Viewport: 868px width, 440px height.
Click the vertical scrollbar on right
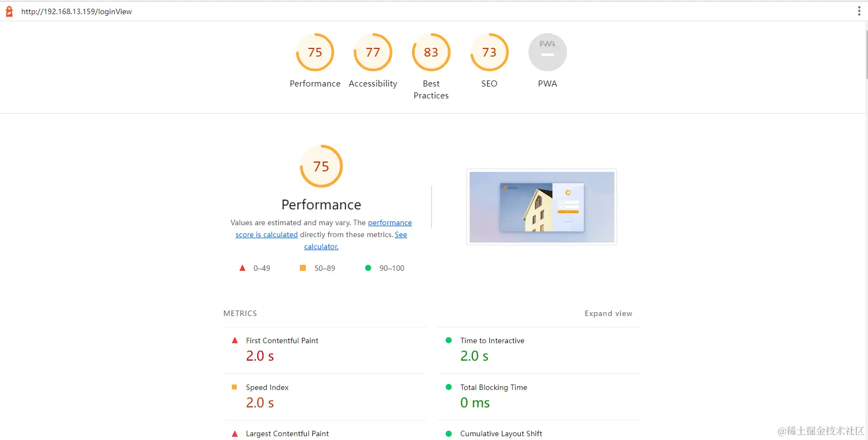[x=865, y=54]
